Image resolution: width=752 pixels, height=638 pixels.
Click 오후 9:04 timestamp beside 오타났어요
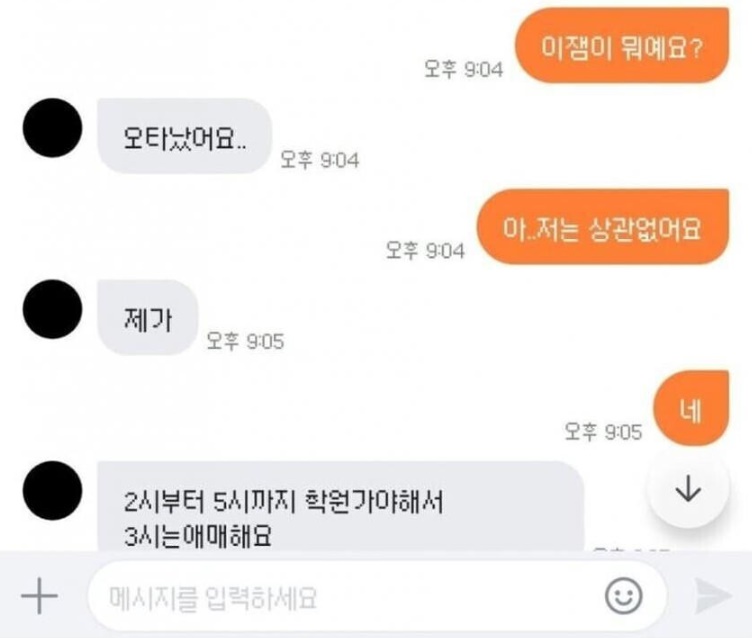pyautogui.click(x=319, y=160)
